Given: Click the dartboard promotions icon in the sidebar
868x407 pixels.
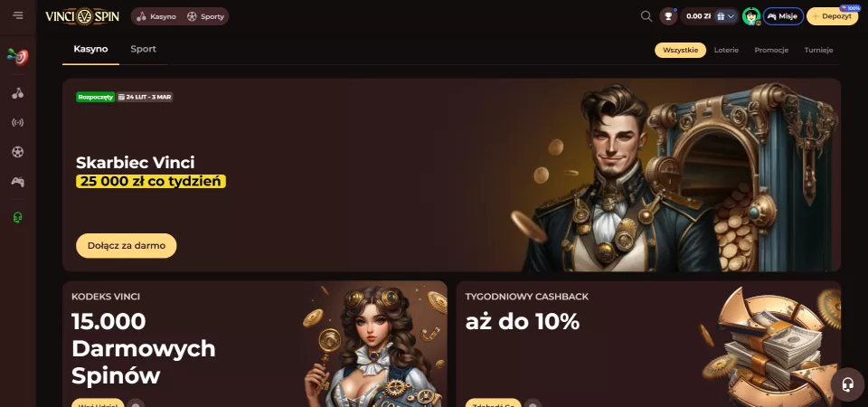Looking at the screenshot, I should (18, 56).
